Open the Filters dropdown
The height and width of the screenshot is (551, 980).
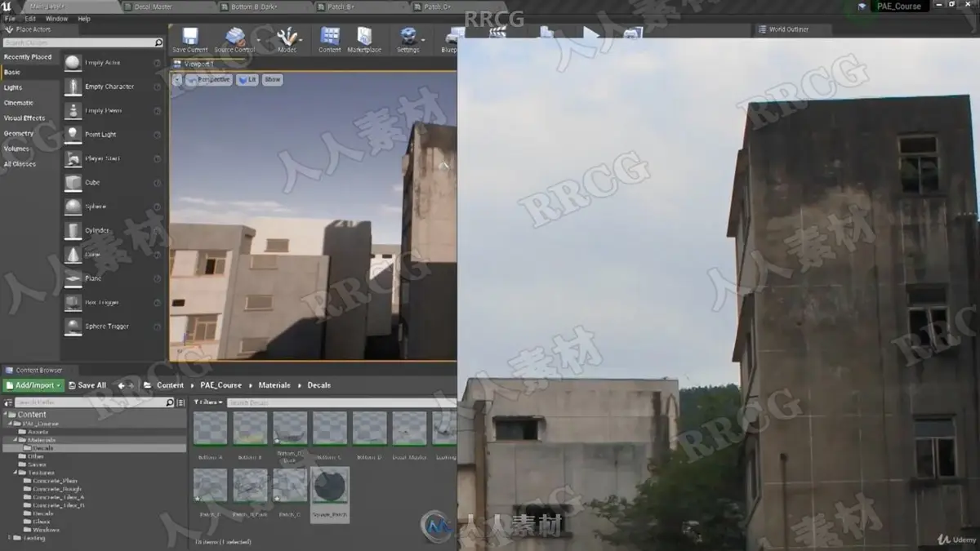point(209,402)
